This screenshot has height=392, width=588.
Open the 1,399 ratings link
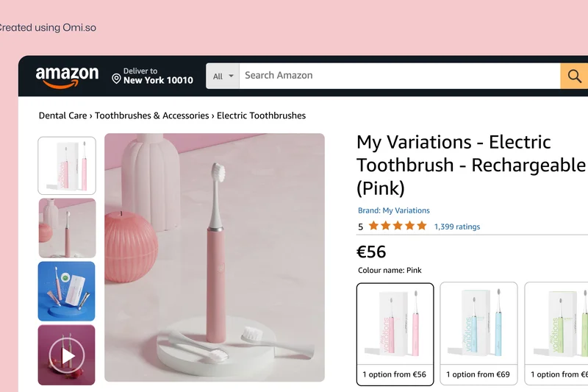coord(457,227)
